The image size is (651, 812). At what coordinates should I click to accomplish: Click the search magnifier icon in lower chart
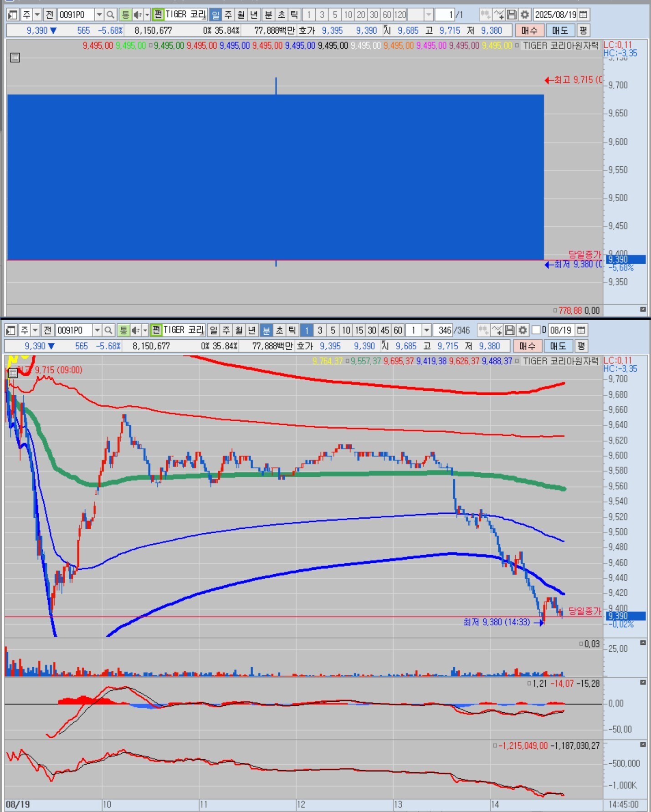108,330
